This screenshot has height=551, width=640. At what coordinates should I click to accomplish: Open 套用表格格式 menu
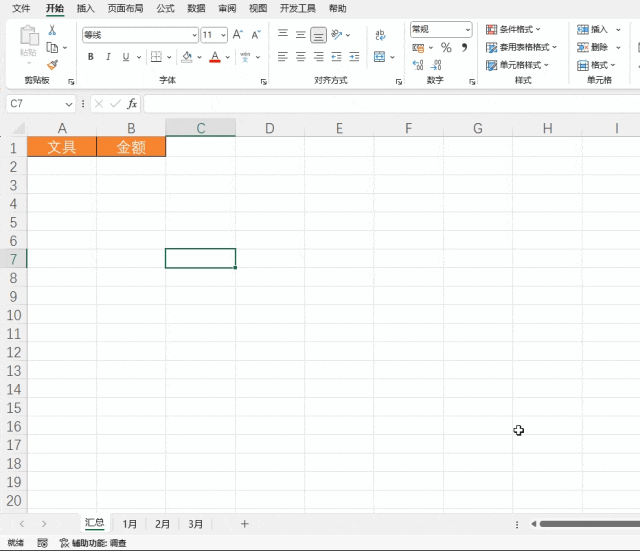point(521,47)
